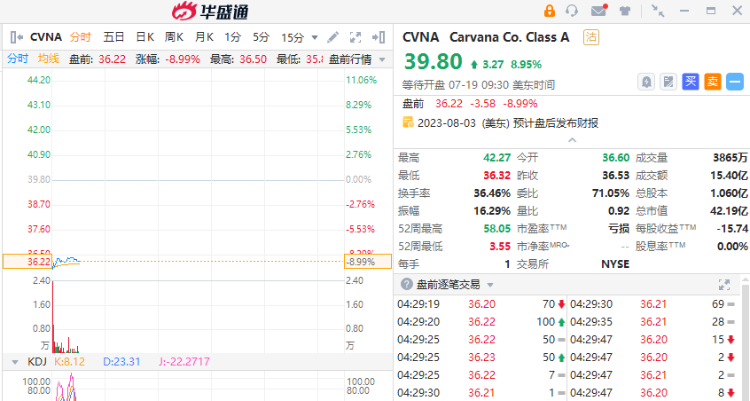Click the price 39.80

pyautogui.click(x=433, y=62)
